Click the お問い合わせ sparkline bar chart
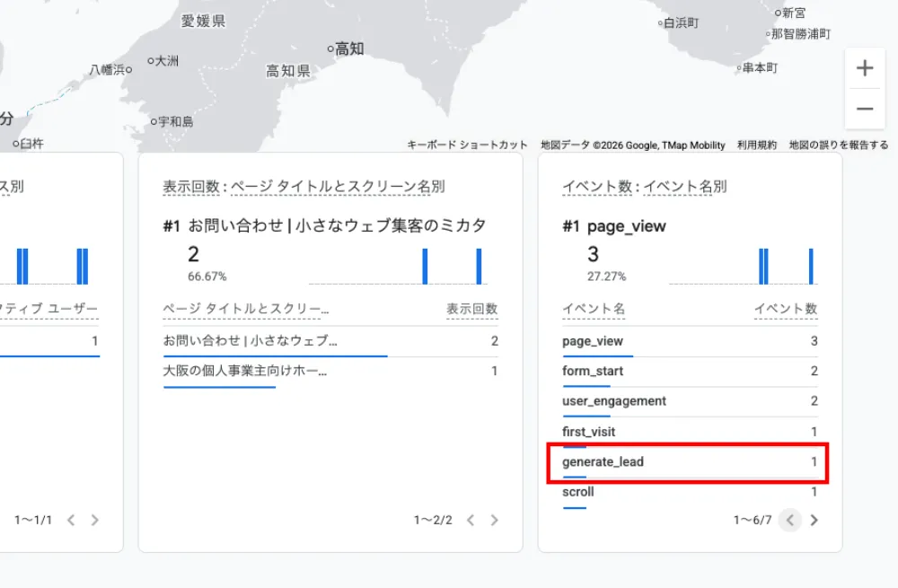898x588 pixels. click(x=398, y=267)
